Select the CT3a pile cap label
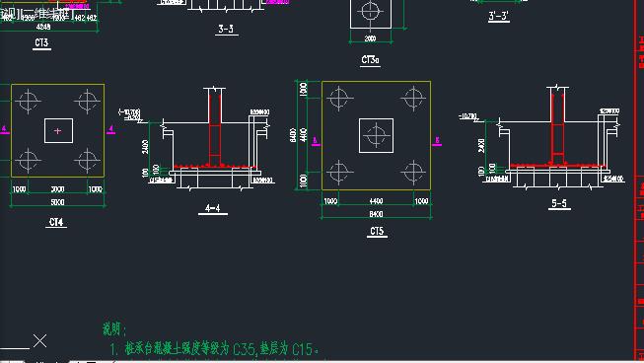The height and width of the screenshot is (363, 644). click(370, 60)
